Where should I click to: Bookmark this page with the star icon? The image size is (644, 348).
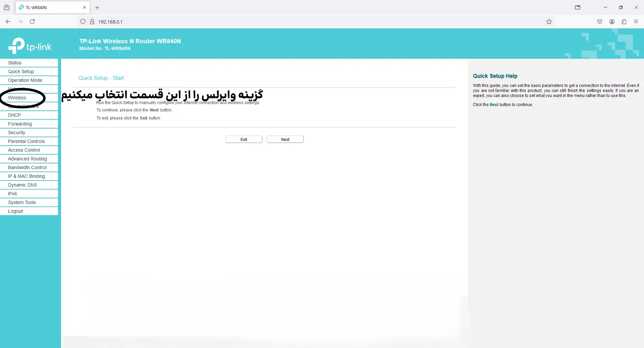pos(549,21)
